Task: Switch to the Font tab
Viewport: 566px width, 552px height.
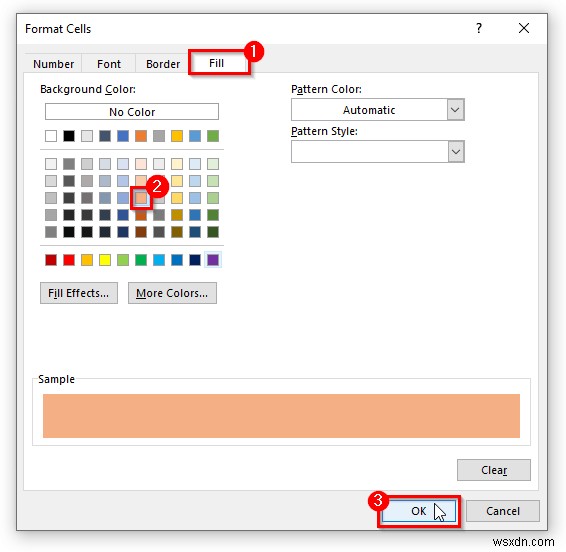Action: [109, 64]
